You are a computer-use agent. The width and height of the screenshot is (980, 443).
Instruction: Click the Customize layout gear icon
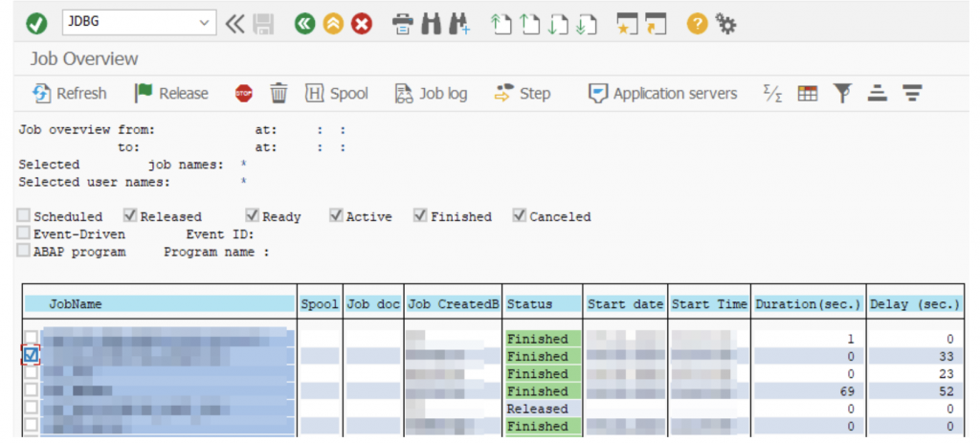pos(725,23)
